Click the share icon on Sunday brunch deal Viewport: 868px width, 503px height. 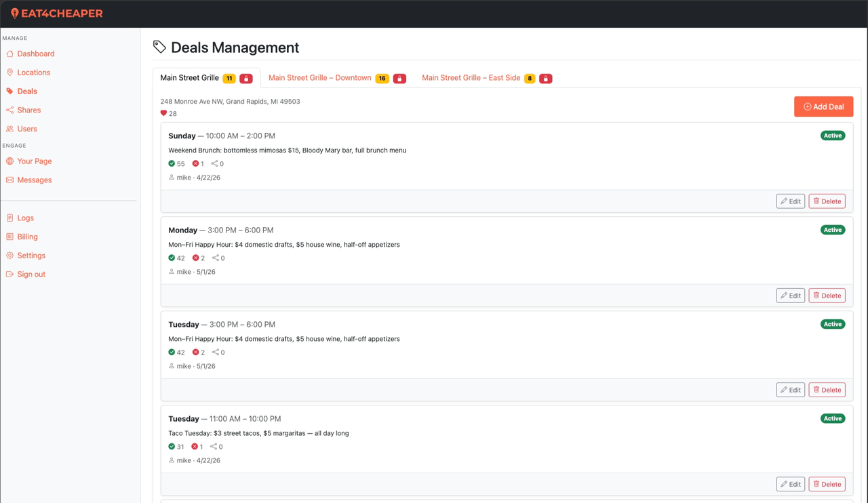click(214, 163)
